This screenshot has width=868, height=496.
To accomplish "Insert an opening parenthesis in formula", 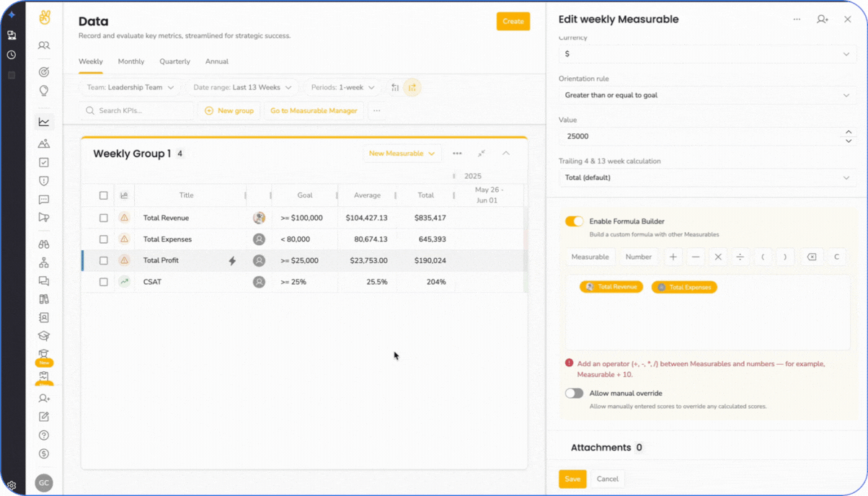I will tap(763, 257).
